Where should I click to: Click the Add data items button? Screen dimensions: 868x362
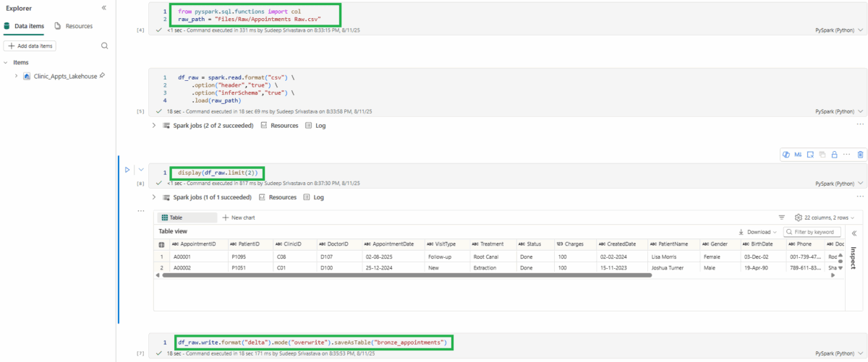point(30,46)
